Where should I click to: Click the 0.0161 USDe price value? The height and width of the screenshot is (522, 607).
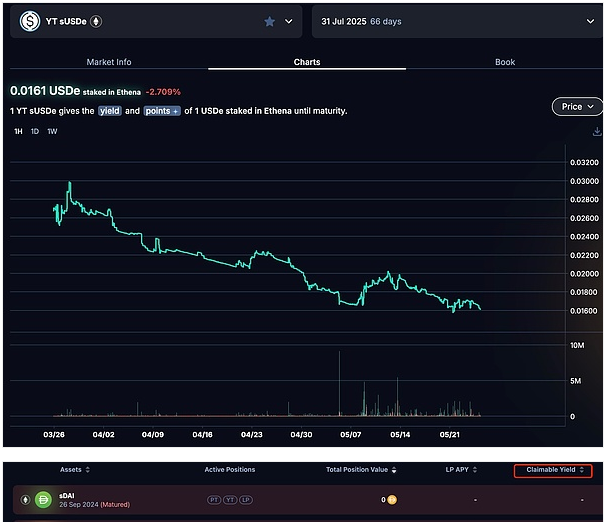tap(45, 91)
